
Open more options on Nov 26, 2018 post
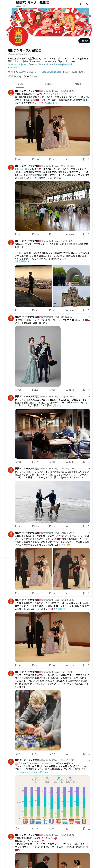tap(89, 760)
